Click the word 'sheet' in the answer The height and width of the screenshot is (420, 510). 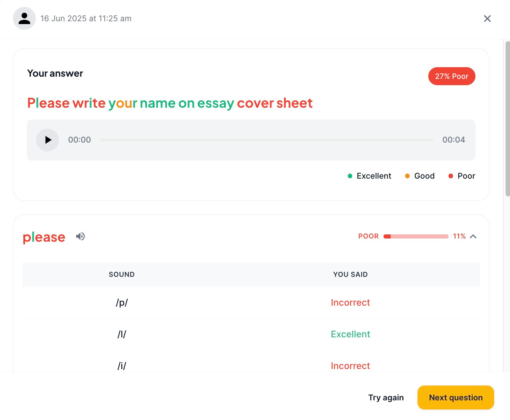point(294,103)
